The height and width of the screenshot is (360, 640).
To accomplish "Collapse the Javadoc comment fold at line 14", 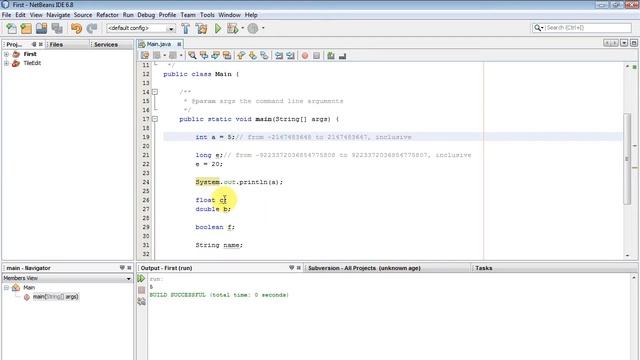I will [155, 92].
